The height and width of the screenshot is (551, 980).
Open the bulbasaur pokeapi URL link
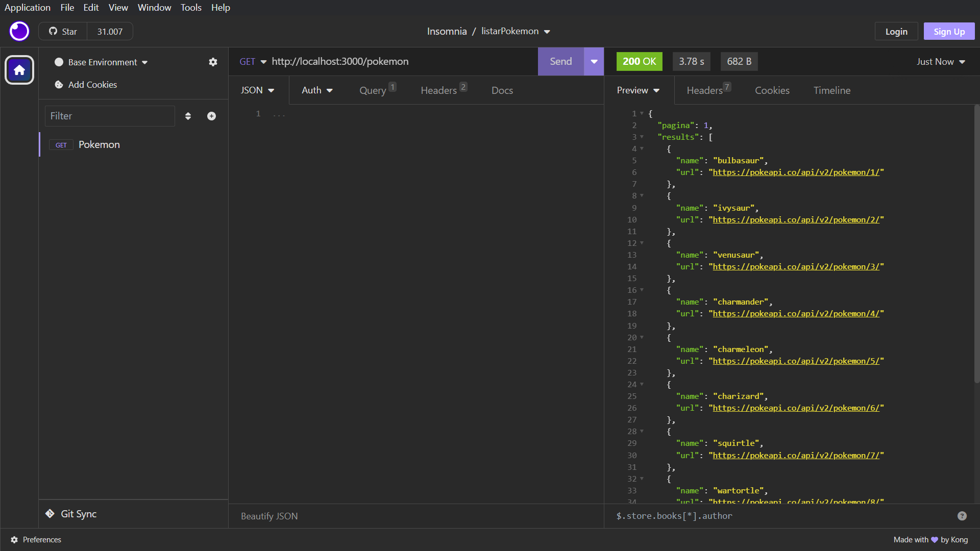796,172
